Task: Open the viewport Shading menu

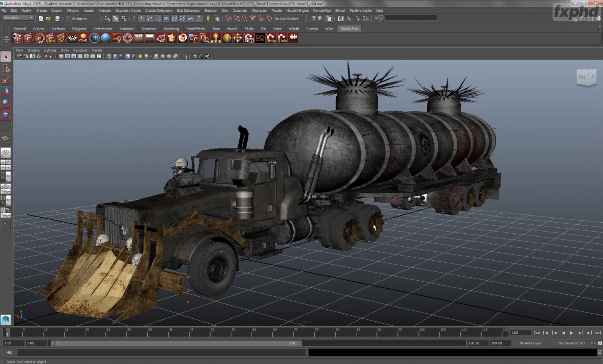Action: (x=33, y=50)
